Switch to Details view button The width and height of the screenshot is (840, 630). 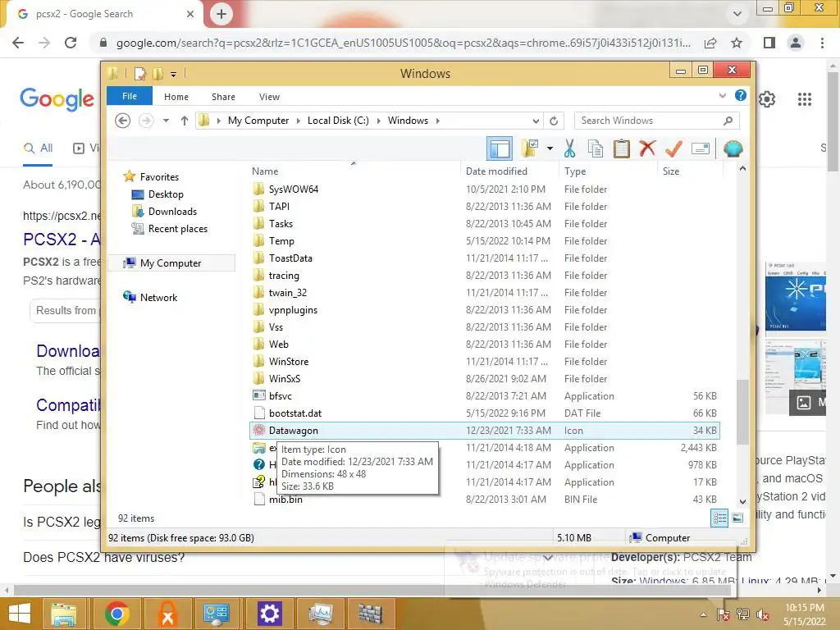[719, 518]
